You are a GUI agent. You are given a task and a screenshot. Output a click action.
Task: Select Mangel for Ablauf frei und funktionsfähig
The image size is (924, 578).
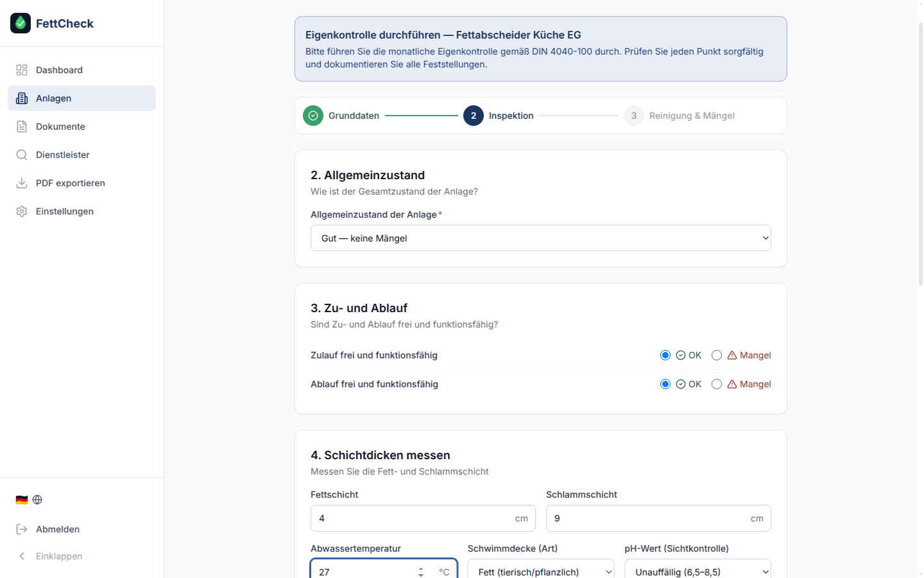point(717,384)
